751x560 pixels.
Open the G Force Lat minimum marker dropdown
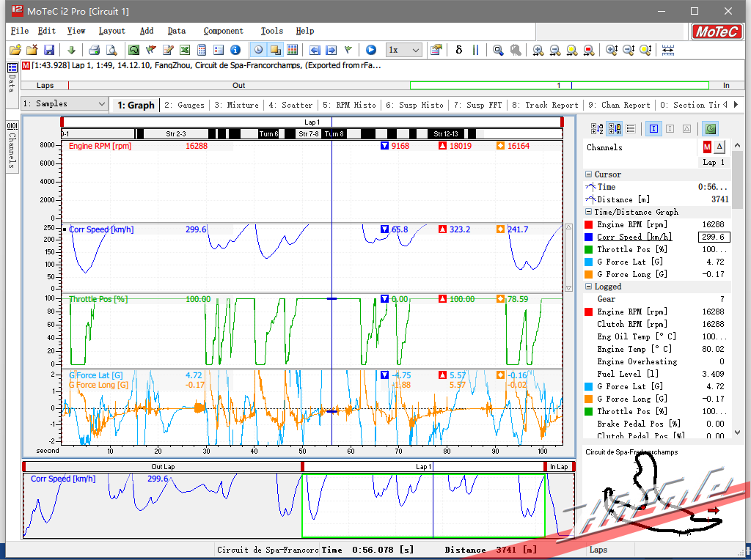(384, 375)
